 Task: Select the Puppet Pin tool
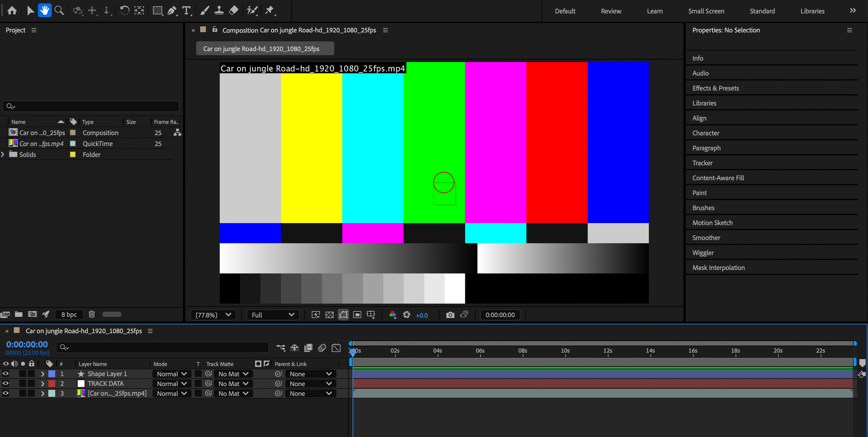coord(270,10)
